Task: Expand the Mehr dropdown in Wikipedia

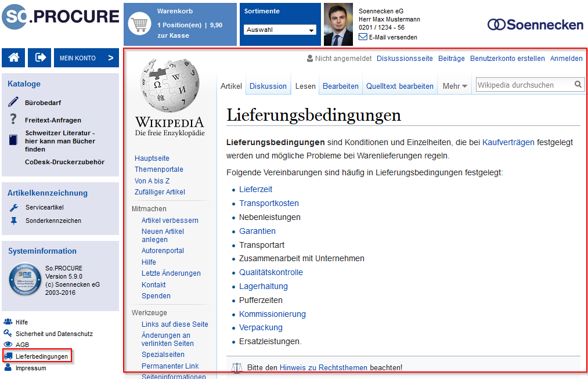Action: pos(454,86)
